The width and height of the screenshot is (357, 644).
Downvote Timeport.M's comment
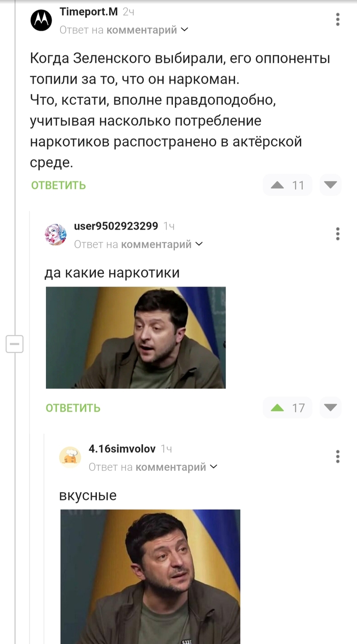(330, 185)
